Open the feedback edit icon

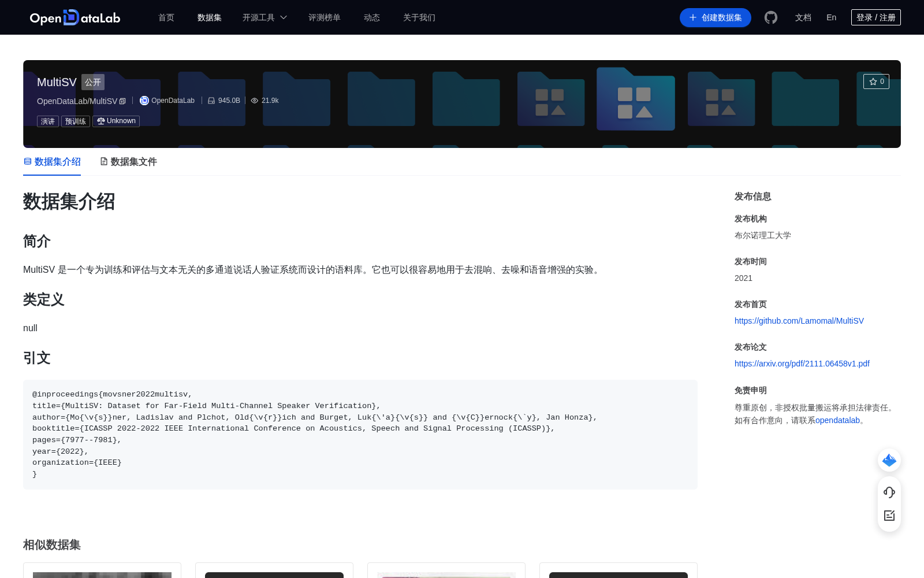pos(889,516)
